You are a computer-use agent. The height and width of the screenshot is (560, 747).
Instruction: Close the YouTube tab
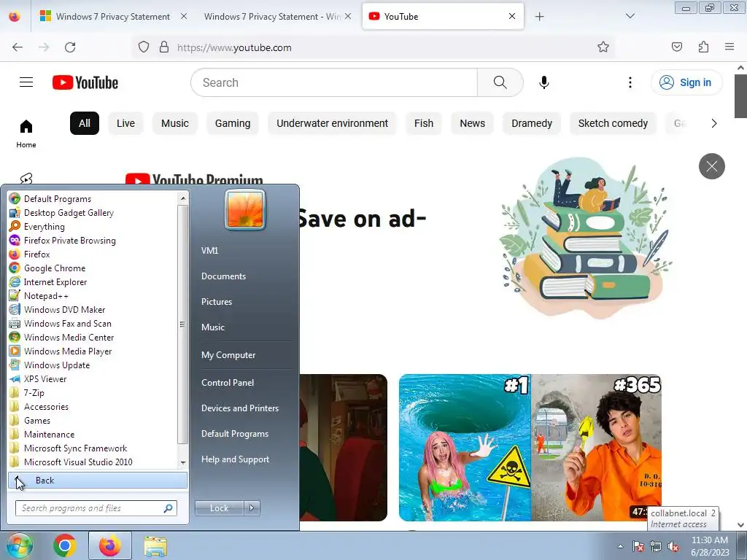coord(511,16)
